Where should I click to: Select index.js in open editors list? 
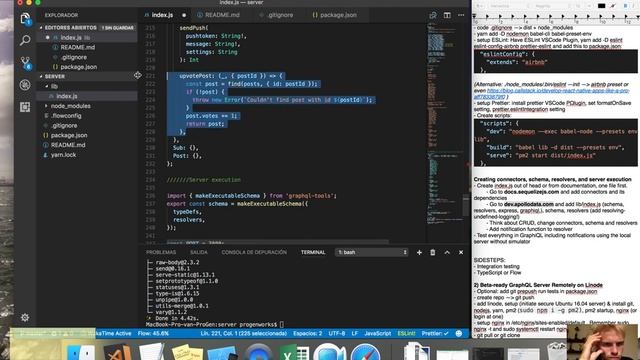click(x=88, y=38)
